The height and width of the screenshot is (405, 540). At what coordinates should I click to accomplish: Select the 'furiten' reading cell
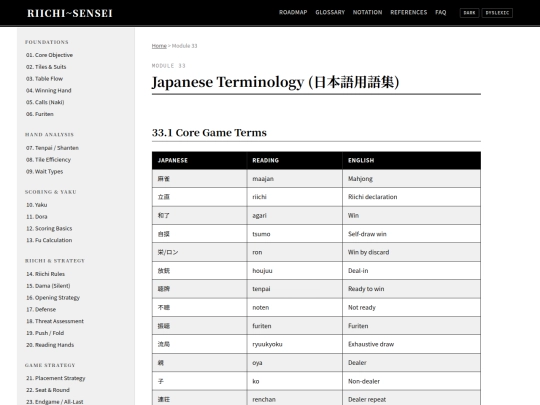(x=295, y=326)
